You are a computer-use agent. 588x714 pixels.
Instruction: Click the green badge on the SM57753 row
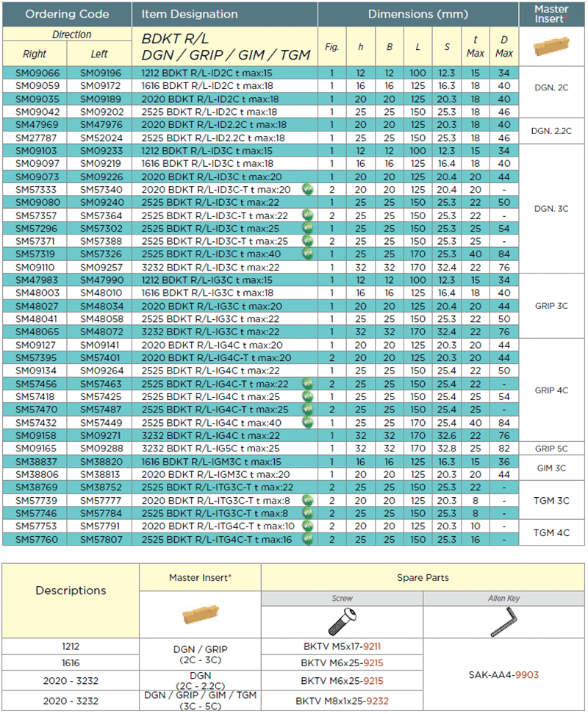point(308,526)
